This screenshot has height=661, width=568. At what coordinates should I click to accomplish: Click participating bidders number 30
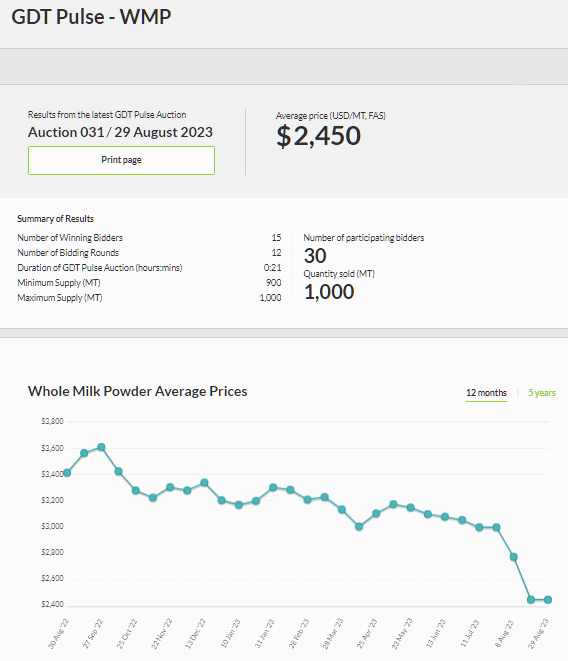(315, 256)
